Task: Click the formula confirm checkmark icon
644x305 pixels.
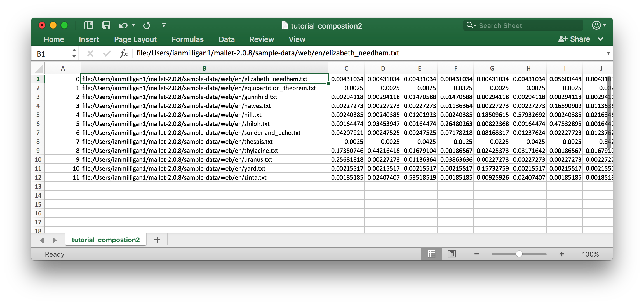Action: [107, 53]
